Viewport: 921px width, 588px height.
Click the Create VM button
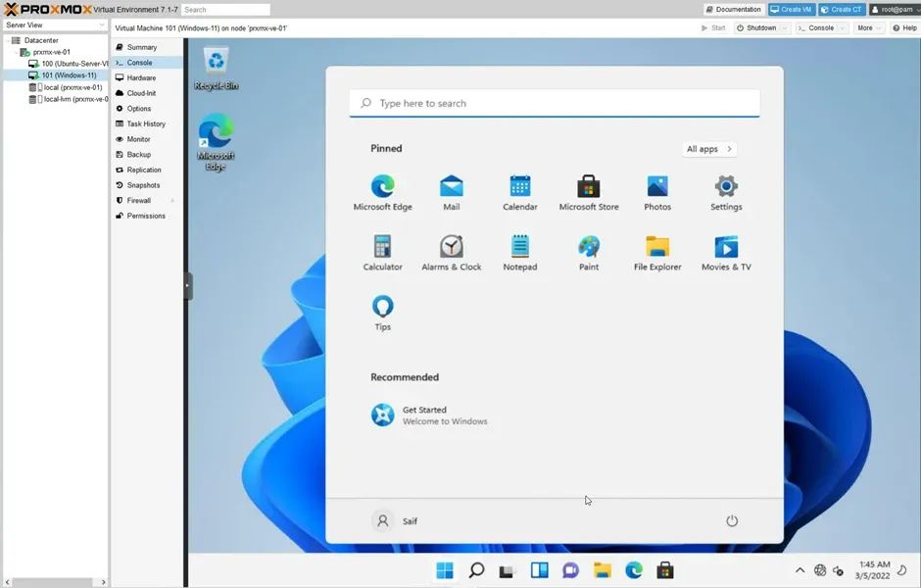(x=791, y=9)
